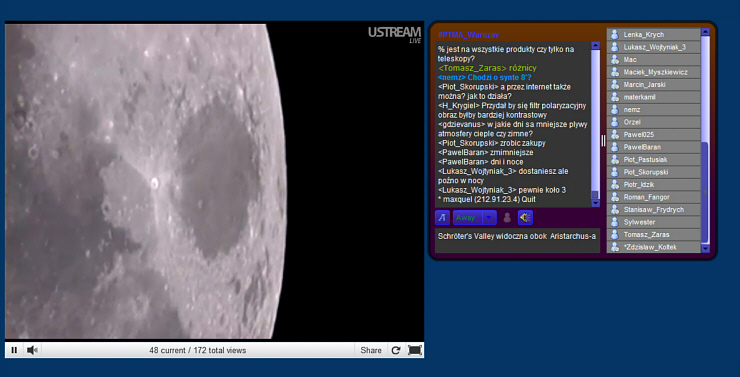Select user PawelBaran in the user list

coord(654,147)
